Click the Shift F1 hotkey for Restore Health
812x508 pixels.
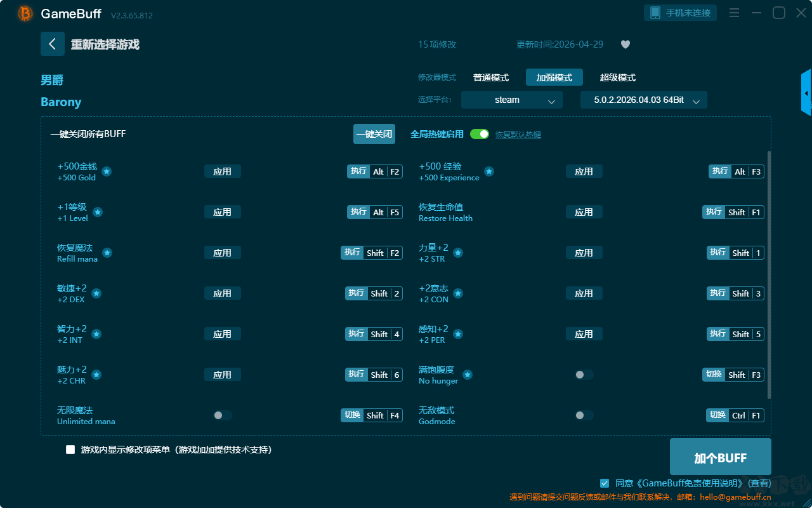733,212
